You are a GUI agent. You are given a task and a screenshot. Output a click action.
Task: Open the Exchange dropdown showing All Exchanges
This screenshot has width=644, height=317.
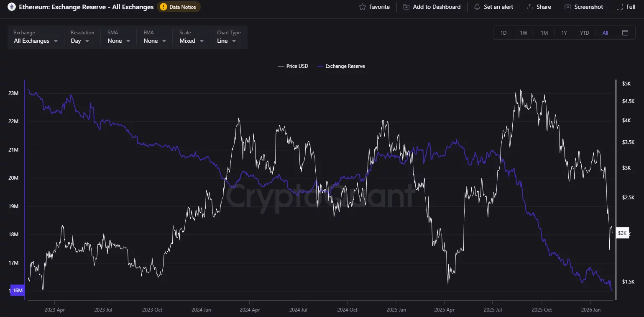36,41
